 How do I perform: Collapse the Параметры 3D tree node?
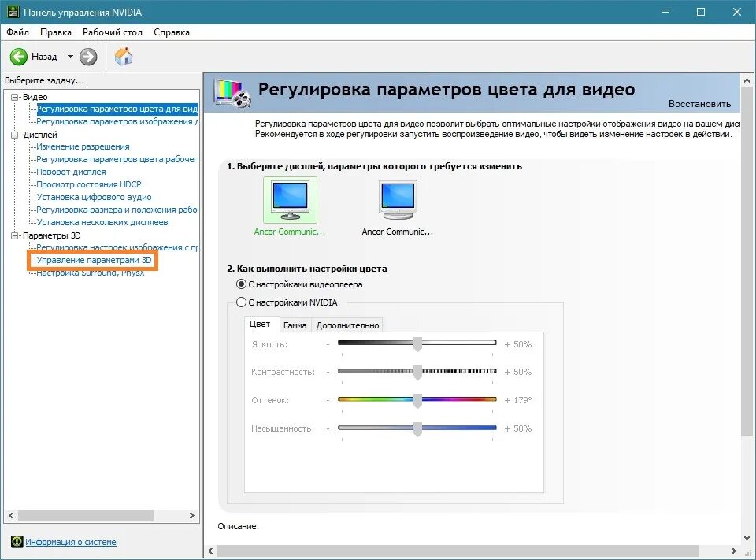[15, 235]
